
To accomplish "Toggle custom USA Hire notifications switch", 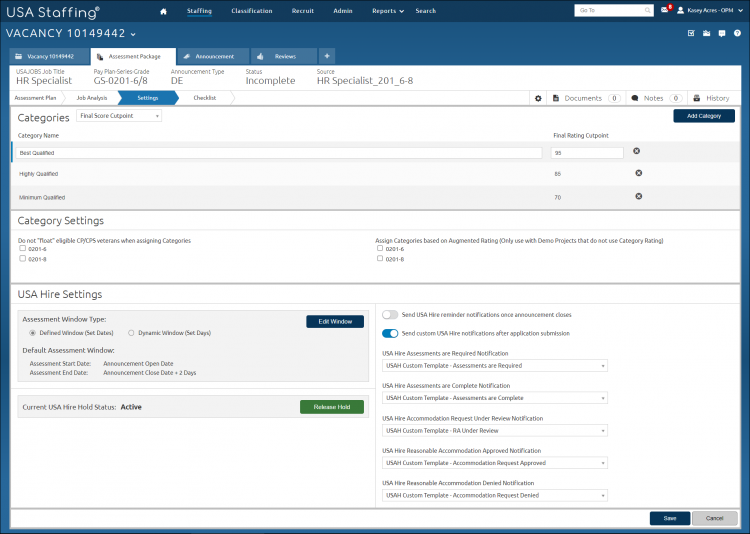I will [x=390, y=334].
